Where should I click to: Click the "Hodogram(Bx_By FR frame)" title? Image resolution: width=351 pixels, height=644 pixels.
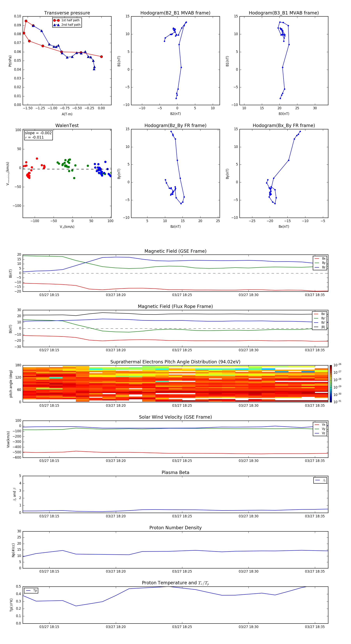[x=284, y=125]
